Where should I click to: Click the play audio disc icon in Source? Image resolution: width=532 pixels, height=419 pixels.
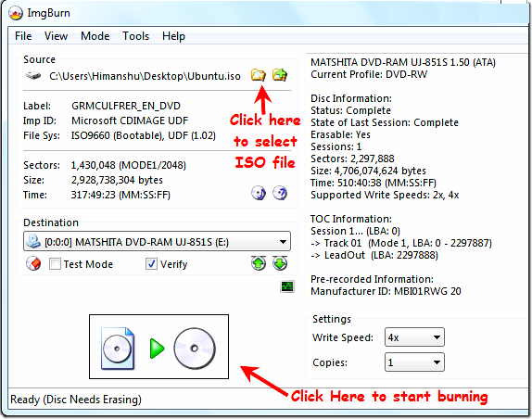(259, 194)
